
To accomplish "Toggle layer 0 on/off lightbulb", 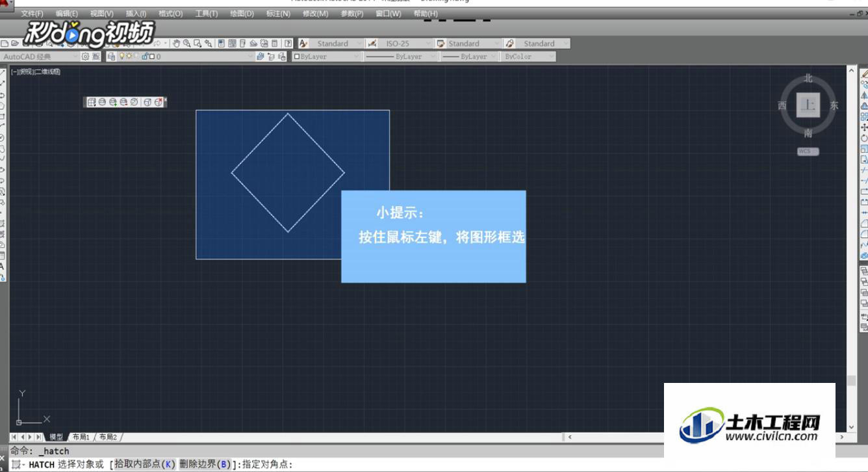I will pos(122,57).
